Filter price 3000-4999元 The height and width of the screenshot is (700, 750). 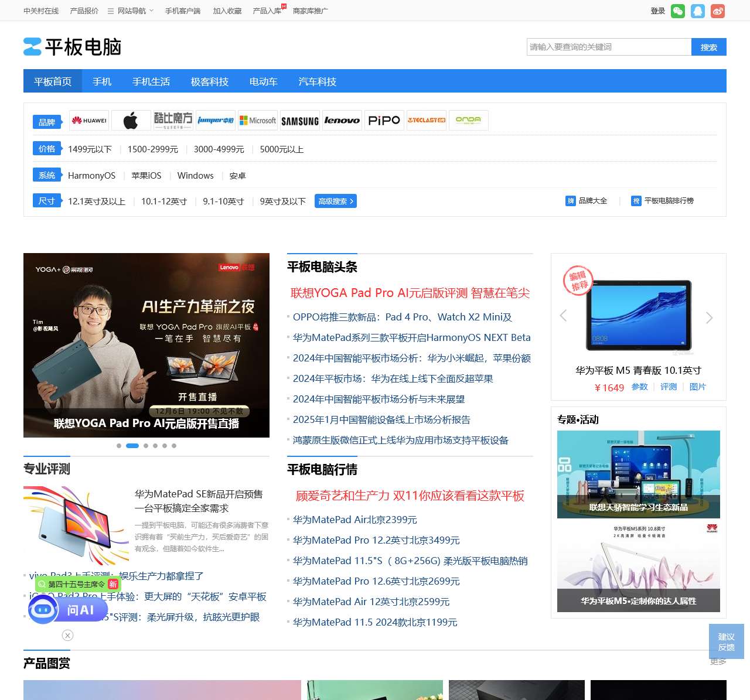tap(219, 149)
